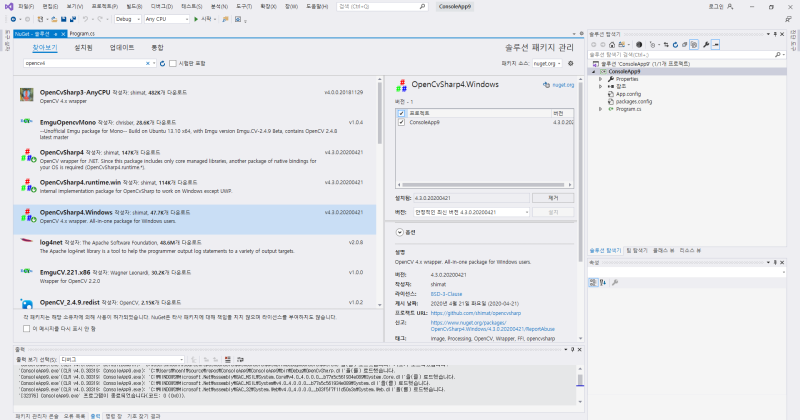800x420 pixels.
Task: Click the Show All Files icon in Solution Explorer
Action: [x=694, y=45]
